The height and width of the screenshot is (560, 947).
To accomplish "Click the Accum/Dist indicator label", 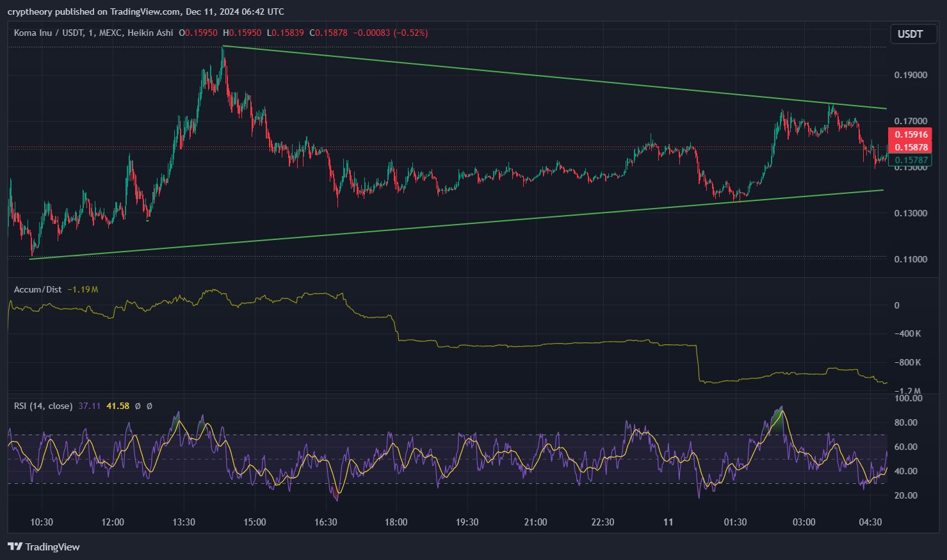I will 38,289.
